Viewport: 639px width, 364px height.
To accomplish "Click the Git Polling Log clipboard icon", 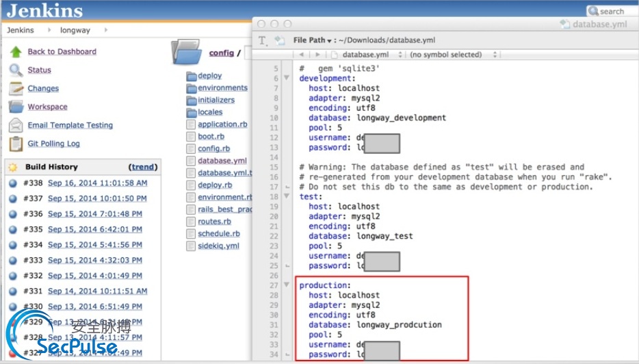I will pos(16,144).
